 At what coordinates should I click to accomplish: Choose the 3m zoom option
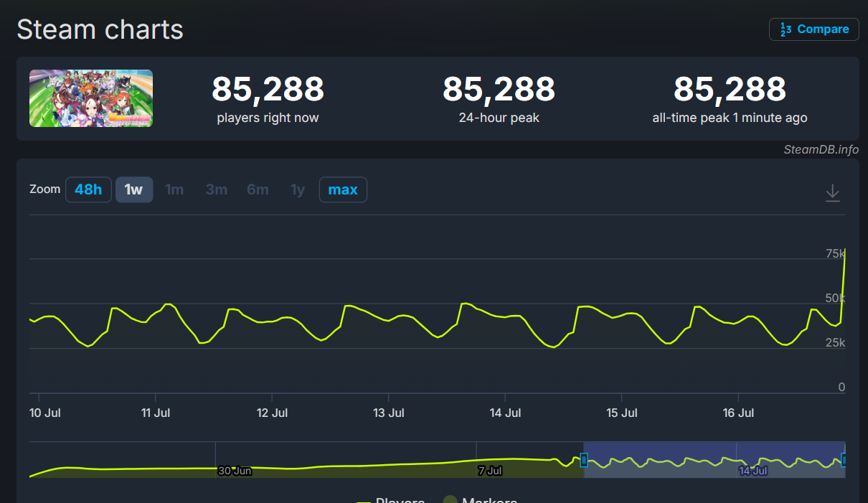tap(217, 189)
